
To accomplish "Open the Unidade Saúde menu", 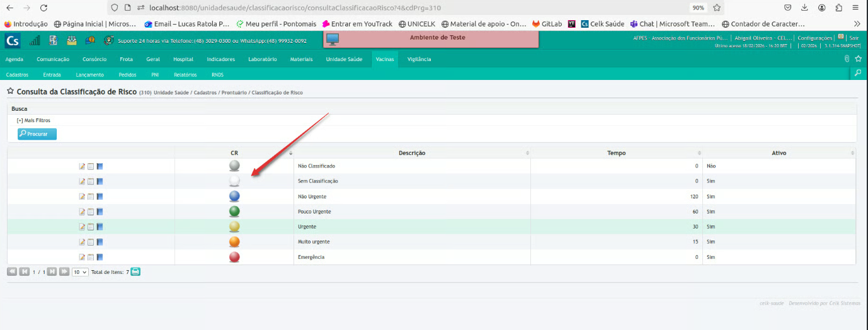I will pos(344,59).
